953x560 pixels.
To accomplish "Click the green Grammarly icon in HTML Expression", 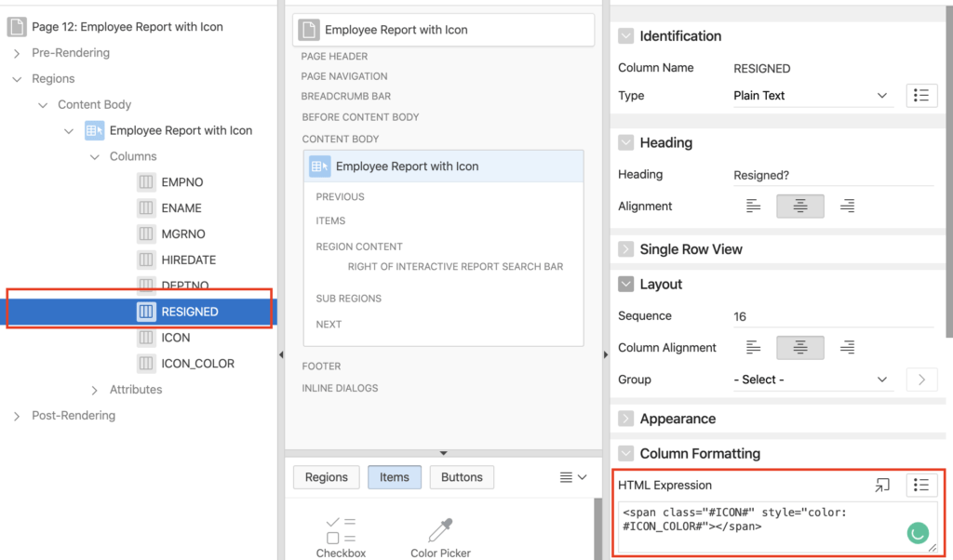I will tap(918, 533).
